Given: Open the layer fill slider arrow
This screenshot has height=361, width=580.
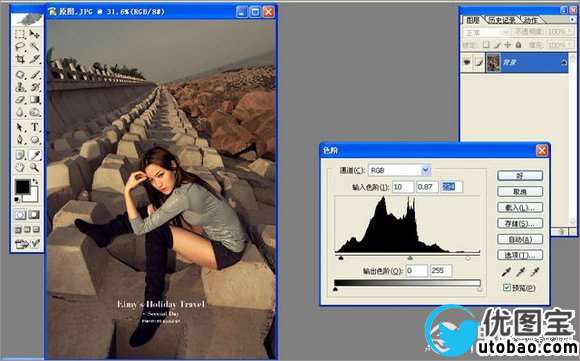Looking at the screenshot, I should (569, 45).
